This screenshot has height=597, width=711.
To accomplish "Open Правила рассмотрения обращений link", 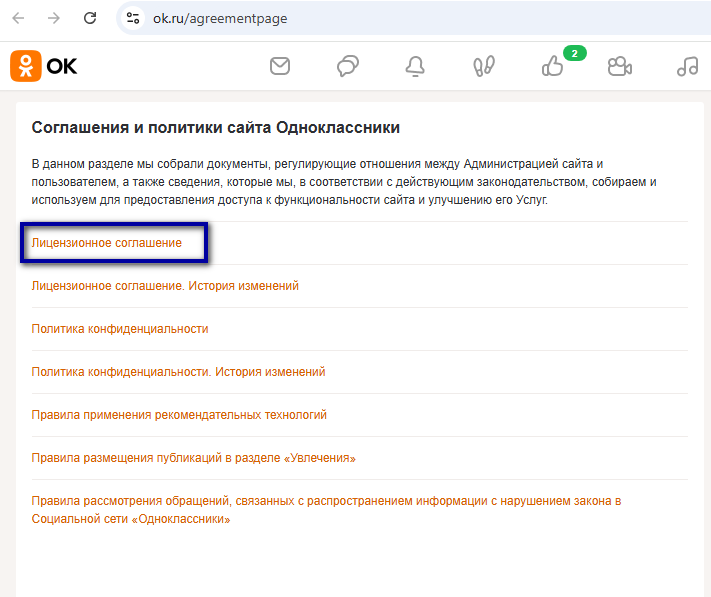I will pos(326,510).
